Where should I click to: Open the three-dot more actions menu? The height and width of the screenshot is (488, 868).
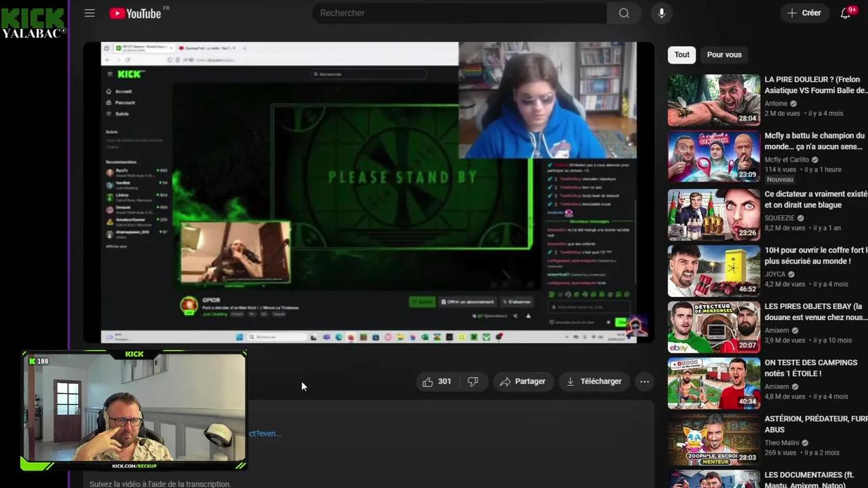point(644,382)
